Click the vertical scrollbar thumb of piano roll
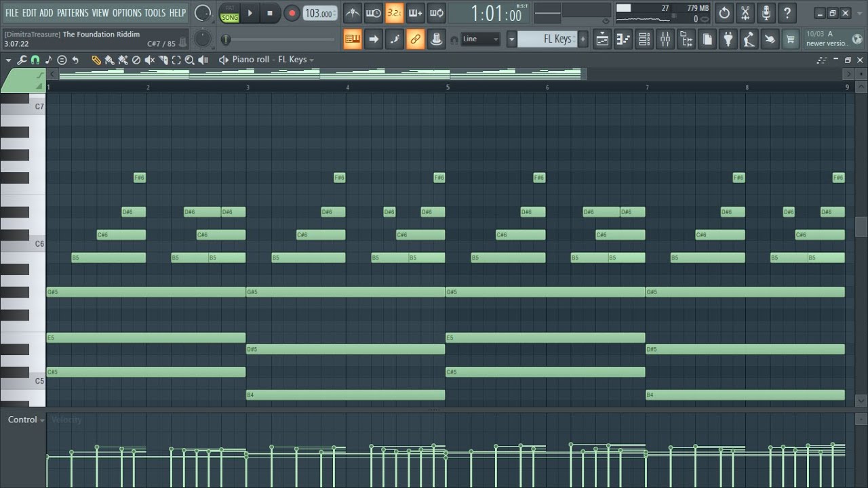This screenshot has height=488, width=868. pos(861,226)
